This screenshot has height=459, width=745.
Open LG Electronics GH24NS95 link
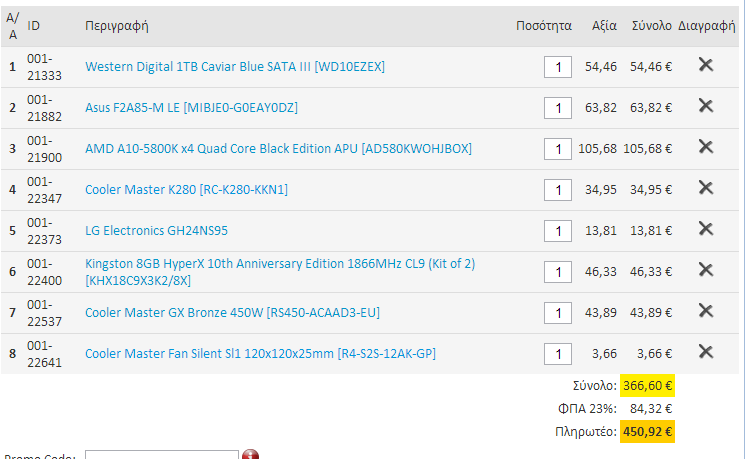click(x=156, y=230)
